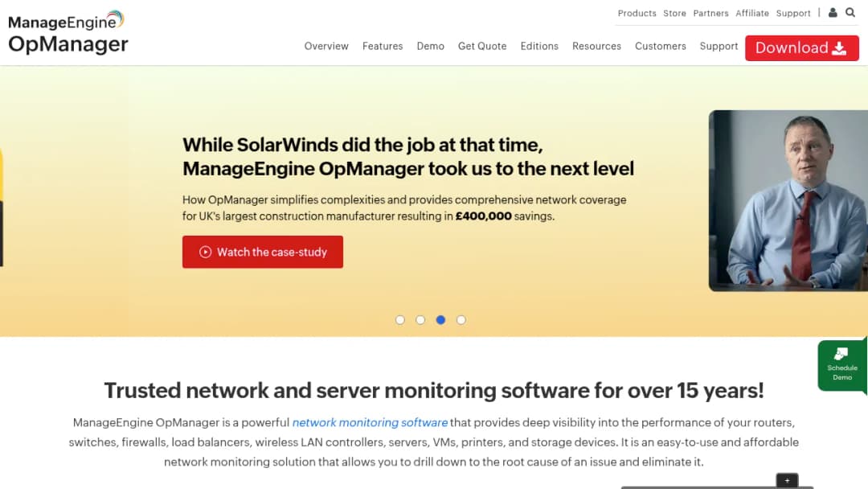Click the Trusted network monitoring heading
The image size is (868, 489).
pos(434,390)
